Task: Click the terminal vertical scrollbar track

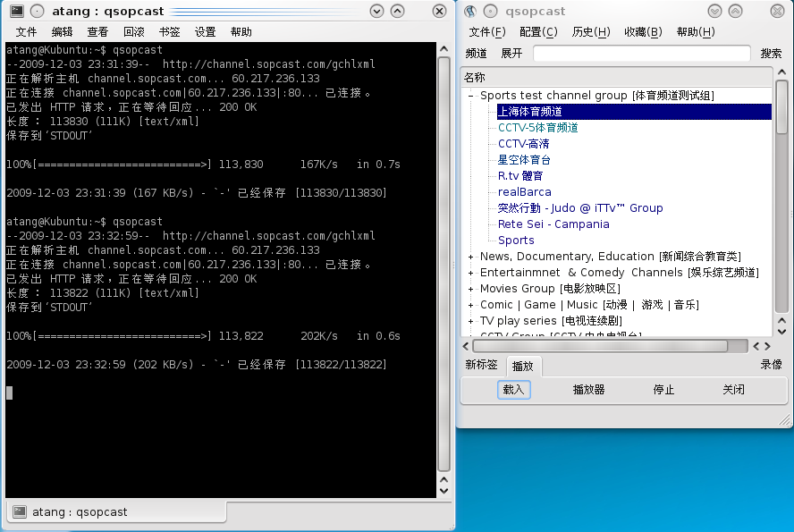Action: click(x=444, y=265)
